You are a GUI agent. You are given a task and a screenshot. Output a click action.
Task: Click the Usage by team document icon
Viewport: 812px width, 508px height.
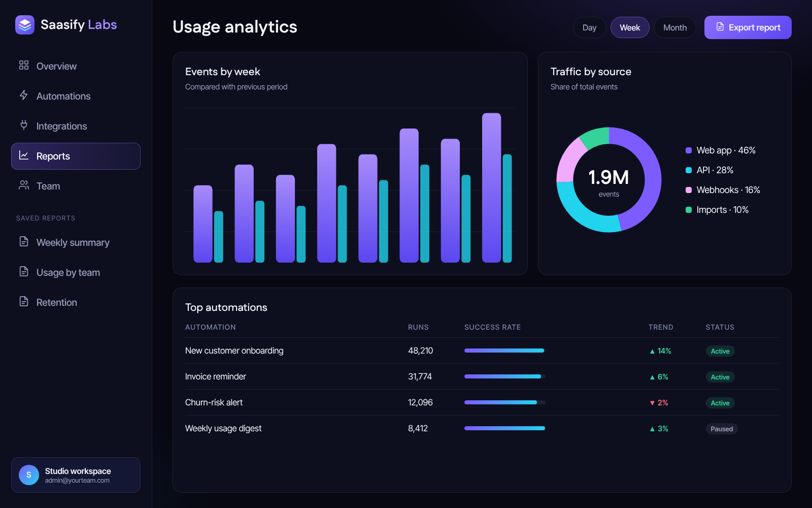pyautogui.click(x=24, y=271)
